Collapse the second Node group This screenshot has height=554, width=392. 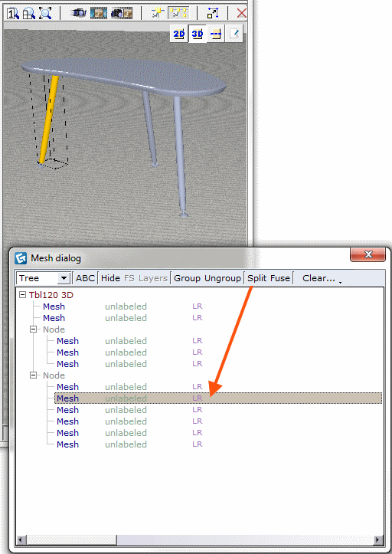33,375
